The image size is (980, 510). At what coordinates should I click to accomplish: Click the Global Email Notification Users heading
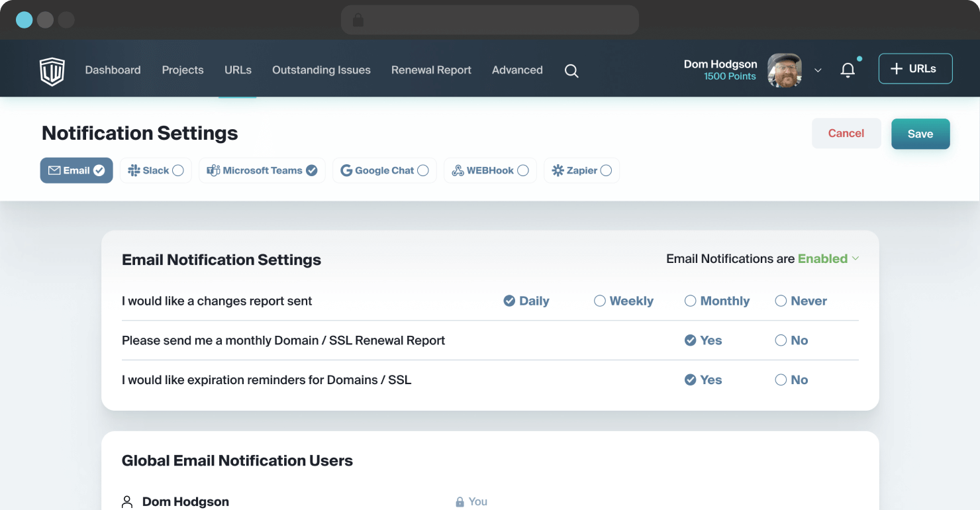237,461
